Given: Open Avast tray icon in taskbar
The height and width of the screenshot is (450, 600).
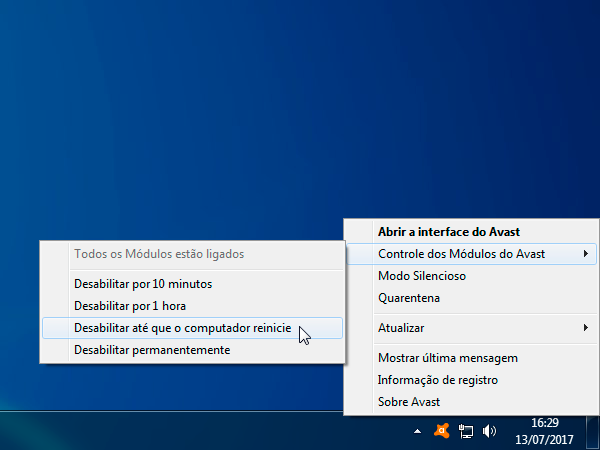Looking at the screenshot, I should (x=441, y=431).
